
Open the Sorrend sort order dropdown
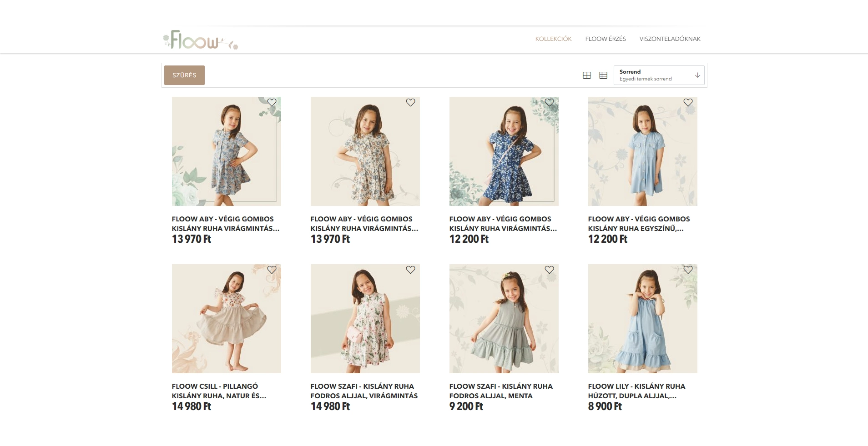point(659,75)
